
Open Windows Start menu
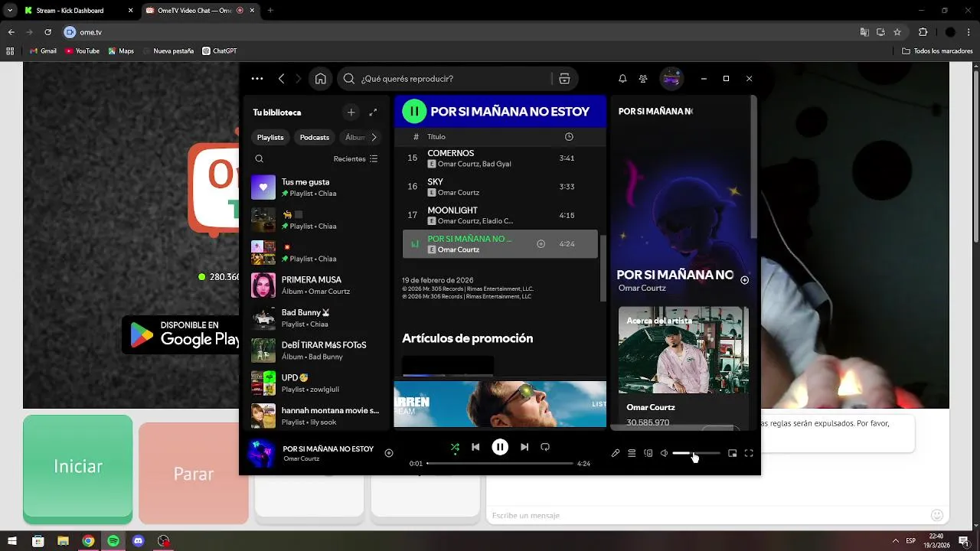click(12, 541)
